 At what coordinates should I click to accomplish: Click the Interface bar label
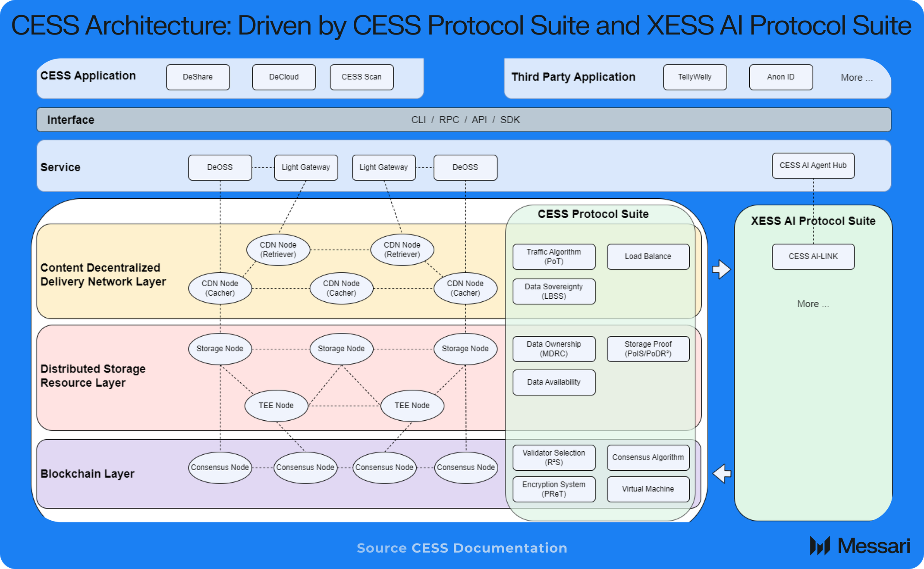(x=71, y=120)
